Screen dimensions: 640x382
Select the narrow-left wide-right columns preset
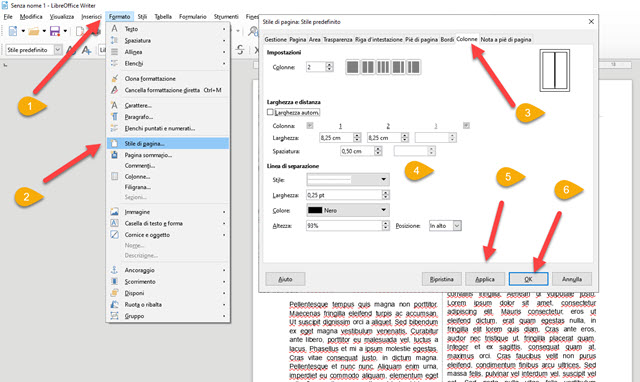click(413, 67)
